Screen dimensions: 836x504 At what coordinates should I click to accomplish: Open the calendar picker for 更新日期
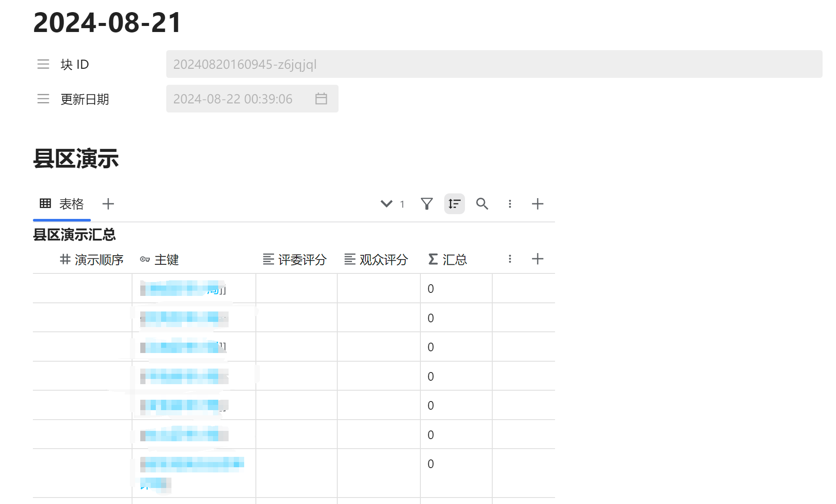[x=321, y=99]
